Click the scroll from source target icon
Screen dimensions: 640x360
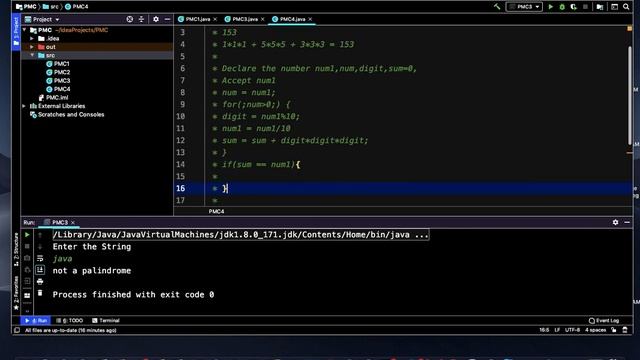tap(129, 19)
